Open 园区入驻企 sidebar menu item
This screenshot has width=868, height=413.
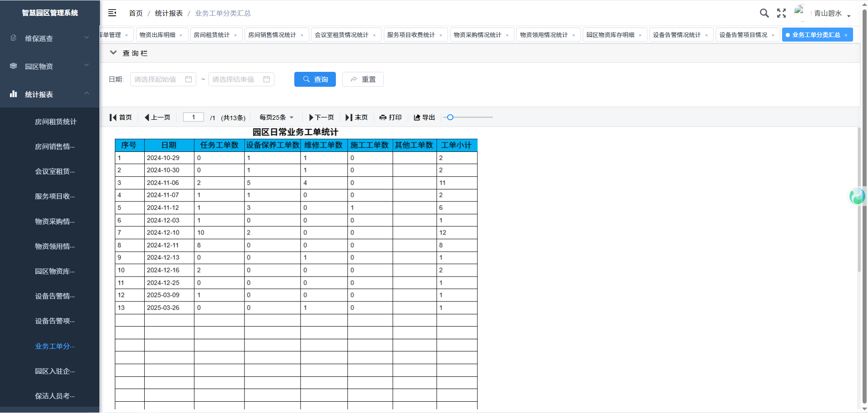pos(55,371)
